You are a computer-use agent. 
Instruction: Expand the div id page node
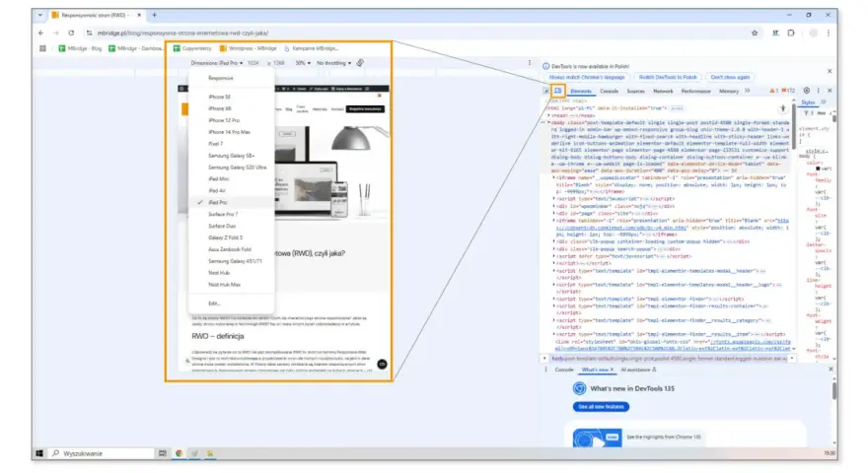tap(554, 213)
